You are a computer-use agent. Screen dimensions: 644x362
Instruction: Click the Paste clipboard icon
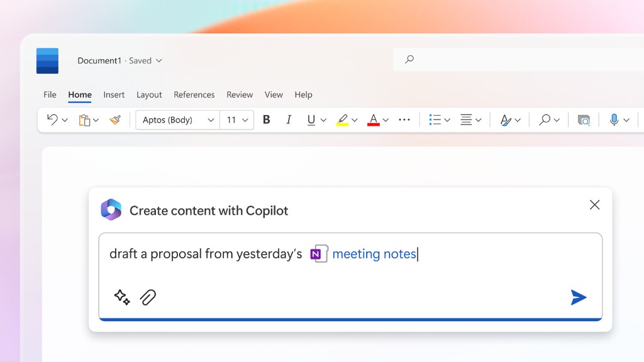[84, 119]
